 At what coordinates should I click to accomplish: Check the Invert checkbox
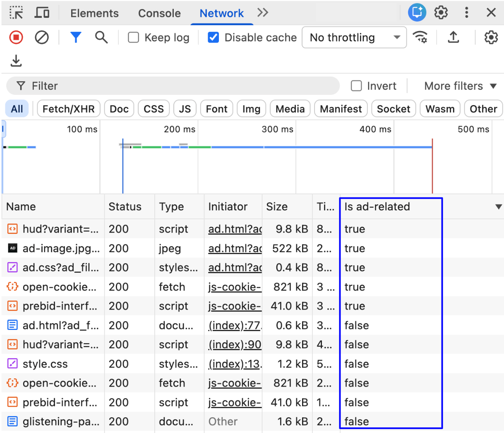click(x=356, y=86)
